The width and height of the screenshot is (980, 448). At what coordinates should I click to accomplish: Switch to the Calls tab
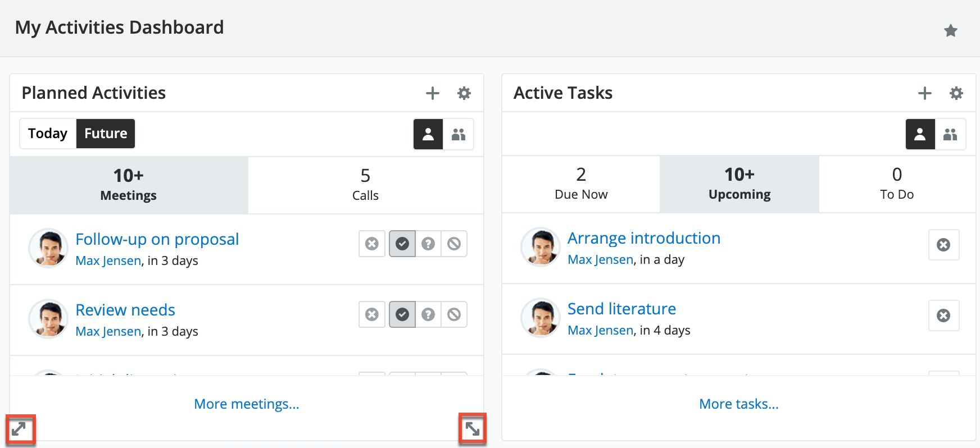tap(365, 185)
